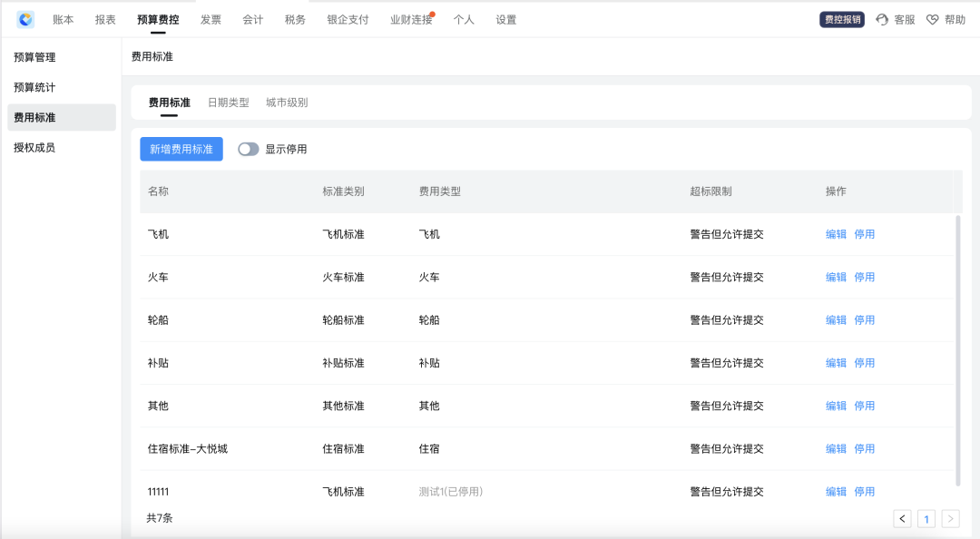Viewport: 980px width, 539px height.
Task: Open the 业财连接 menu
Action: (411, 20)
